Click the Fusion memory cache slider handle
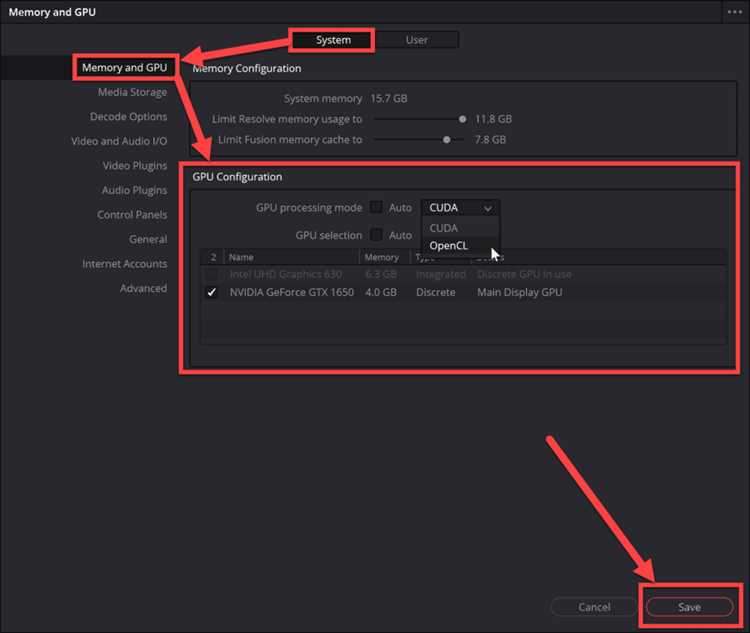750x633 pixels. tap(446, 140)
